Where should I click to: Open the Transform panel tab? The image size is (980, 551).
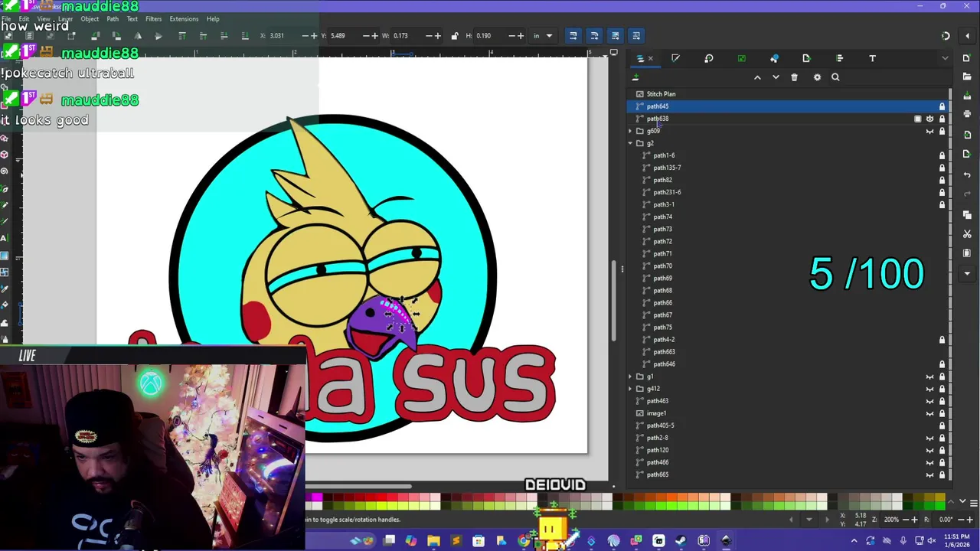click(x=708, y=58)
